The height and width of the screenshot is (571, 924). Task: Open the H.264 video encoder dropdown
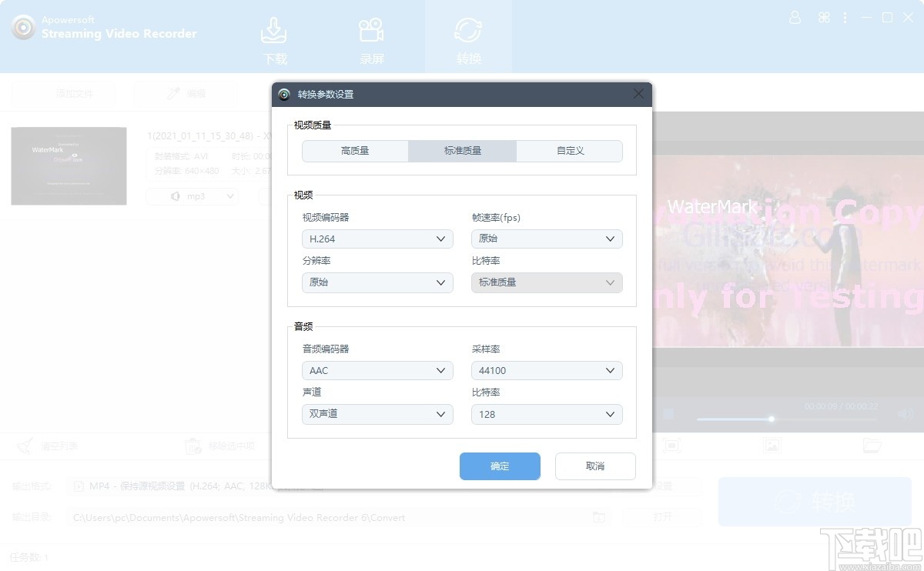point(377,239)
